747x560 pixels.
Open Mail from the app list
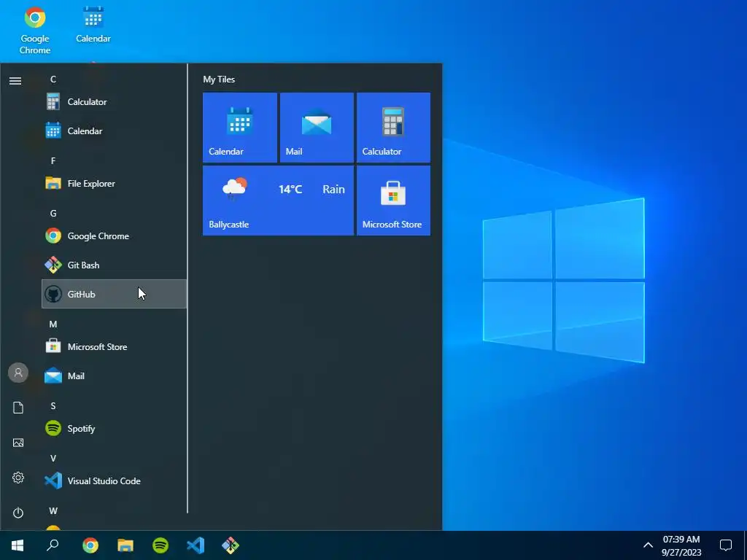(x=114, y=376)
